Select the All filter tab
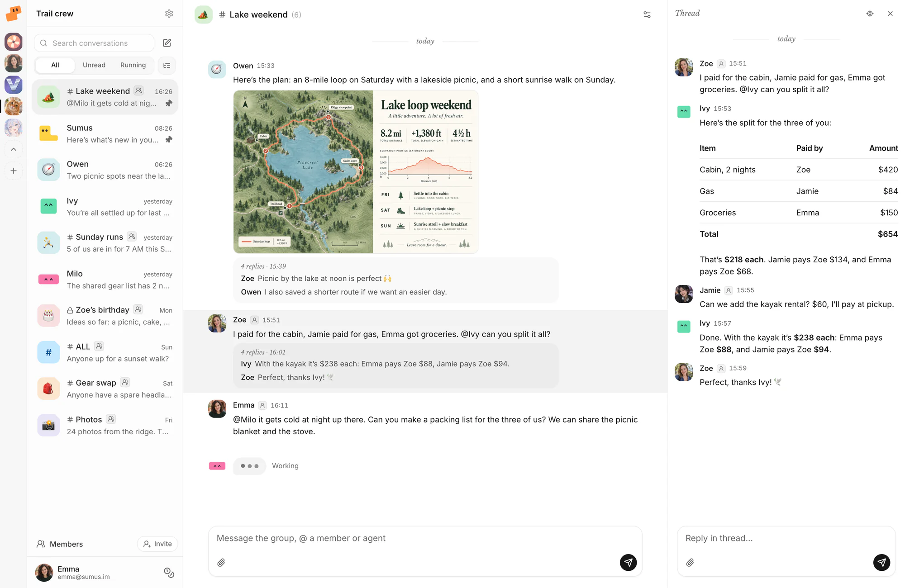The width and height of the screenshot is (905, 588). click(x=55, y=65)
